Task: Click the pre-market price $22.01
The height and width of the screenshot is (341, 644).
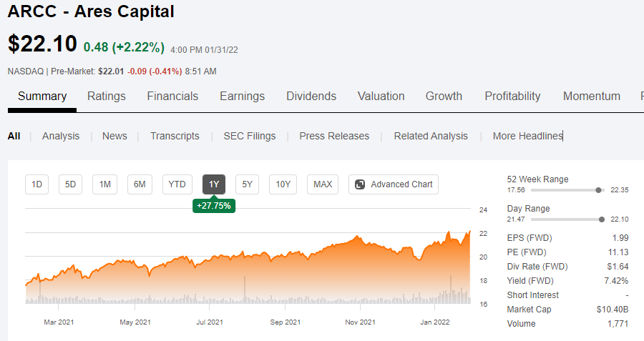Action: [x=111, y=71]
